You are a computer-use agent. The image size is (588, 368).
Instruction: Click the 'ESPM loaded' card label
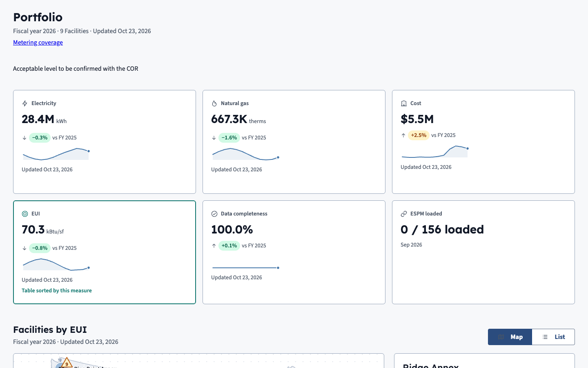426,214
